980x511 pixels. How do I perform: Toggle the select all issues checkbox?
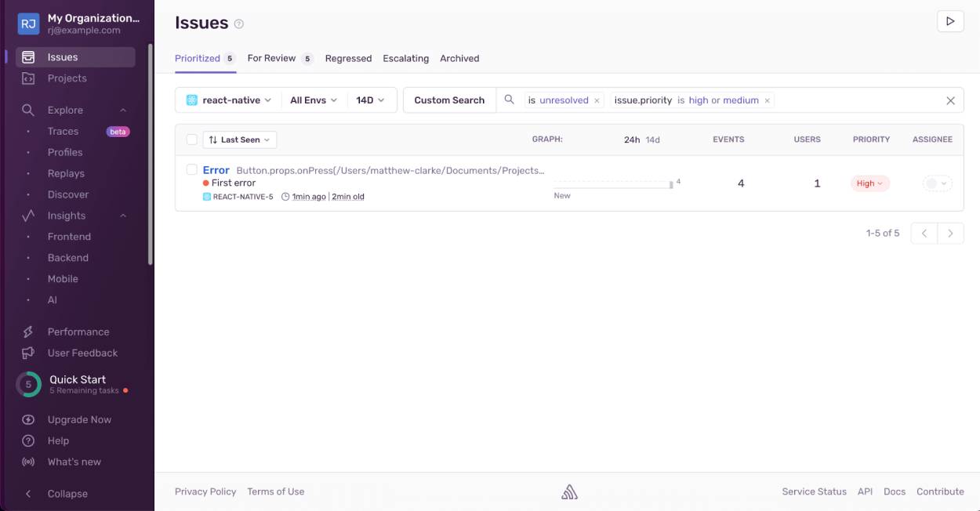[x=192, y=140]
